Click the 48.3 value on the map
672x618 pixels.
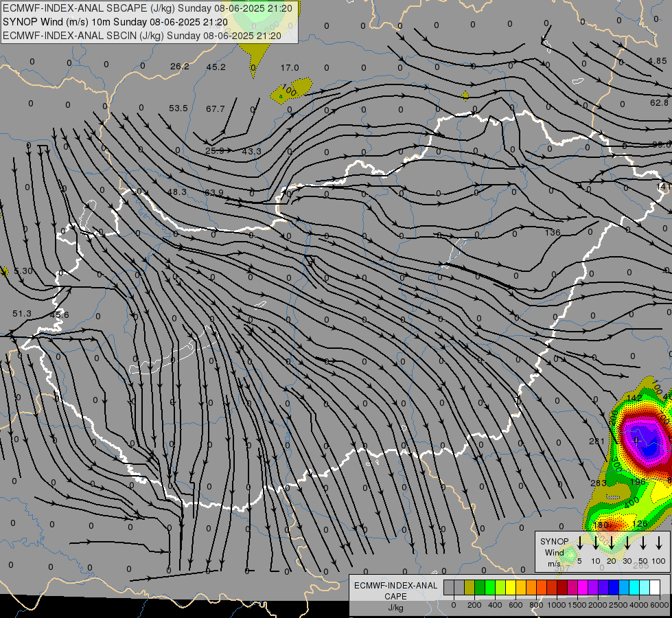click(177, 192)
